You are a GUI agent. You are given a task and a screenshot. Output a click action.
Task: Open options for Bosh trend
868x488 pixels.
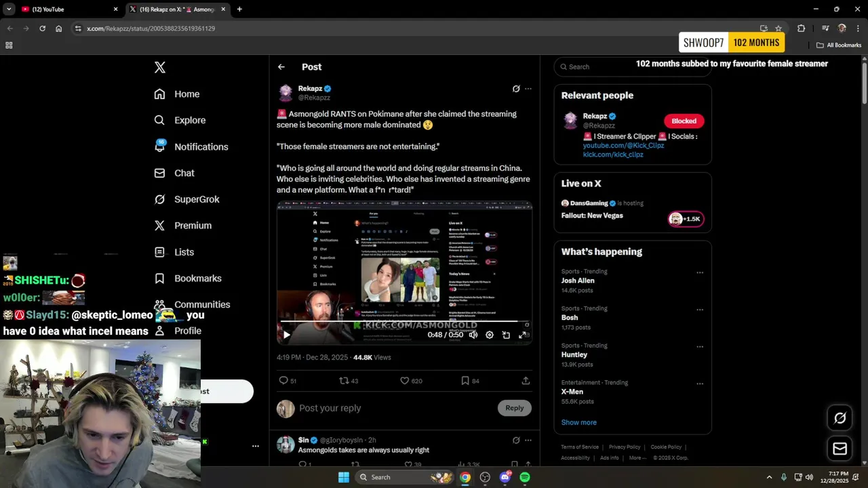700,310
